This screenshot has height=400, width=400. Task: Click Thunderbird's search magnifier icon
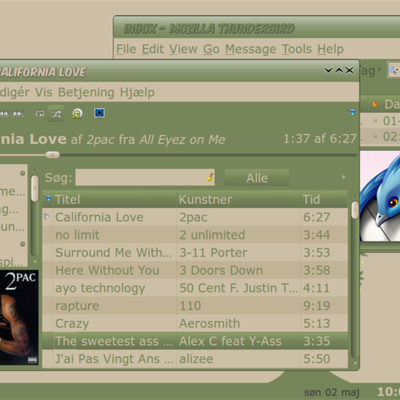(x=394, y=70)
